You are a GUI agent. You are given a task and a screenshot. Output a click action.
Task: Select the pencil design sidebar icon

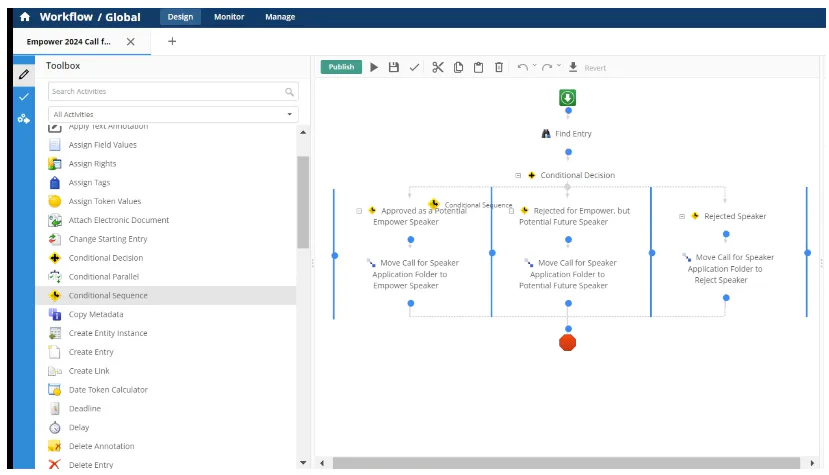[24, 75]
